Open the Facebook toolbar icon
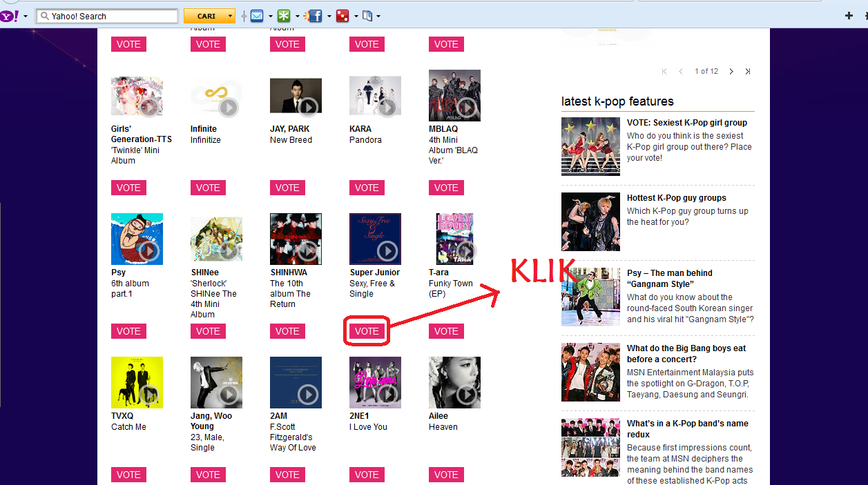This screenshot has height=485, width=868. click(x=314, y=16)
